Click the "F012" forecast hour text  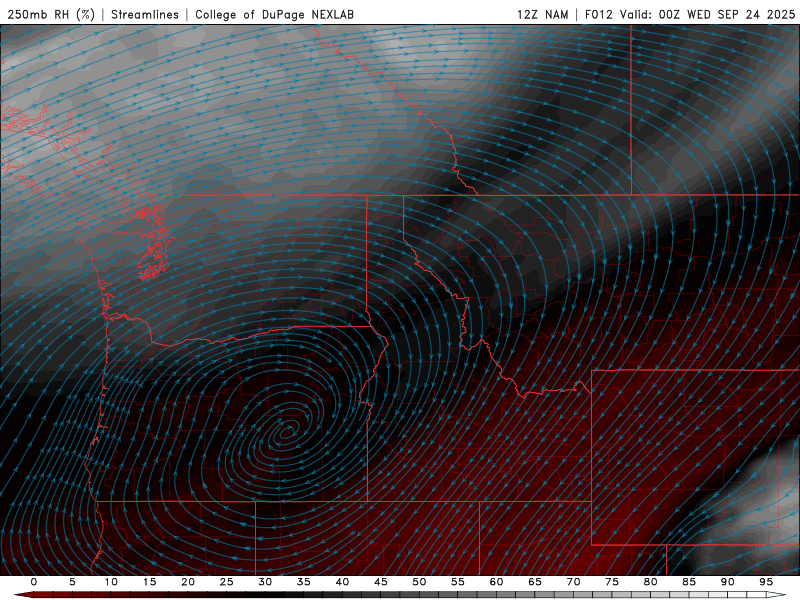[x=598, y=14]
